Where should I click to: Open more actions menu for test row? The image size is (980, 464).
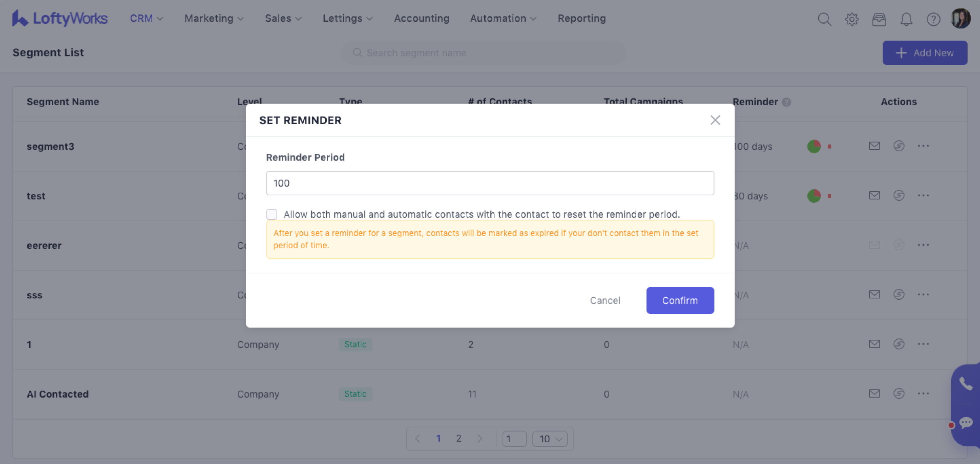pos(923,196)
